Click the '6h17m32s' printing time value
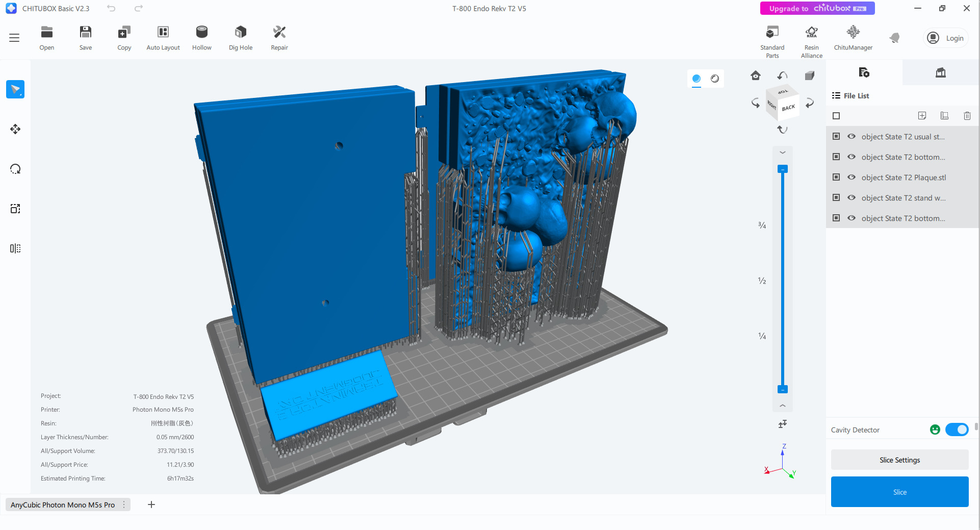The image size is (980, 530). click(180, 478)
